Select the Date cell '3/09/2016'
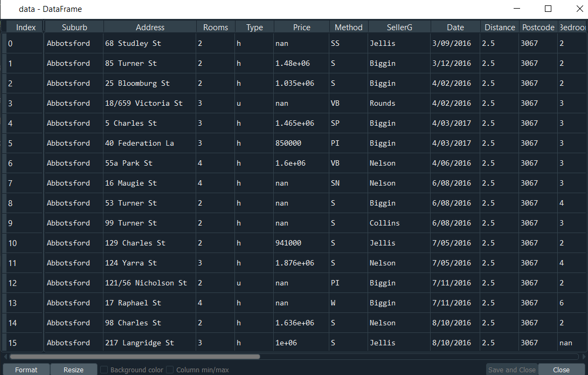 pos(455,43)
